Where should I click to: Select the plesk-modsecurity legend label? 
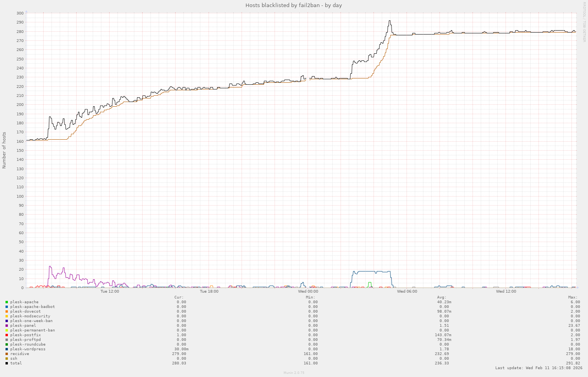click(x=30, y=316)
